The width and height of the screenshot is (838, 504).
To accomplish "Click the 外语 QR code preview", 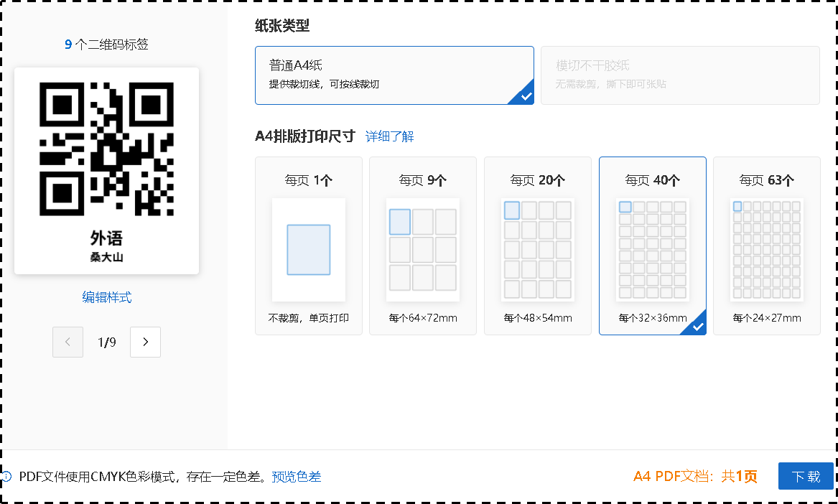I will [x=107, y=149].
